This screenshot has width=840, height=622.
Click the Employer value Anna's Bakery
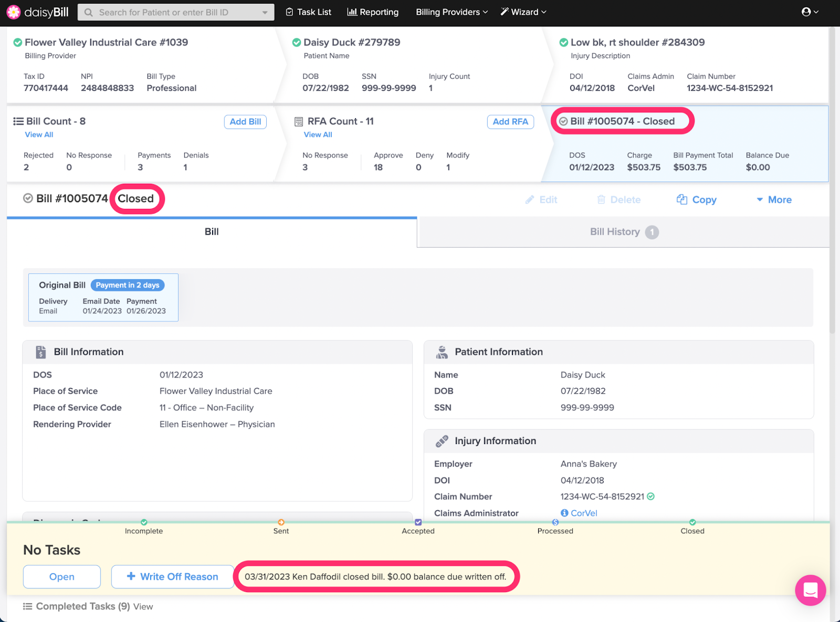tap(589, 464)
